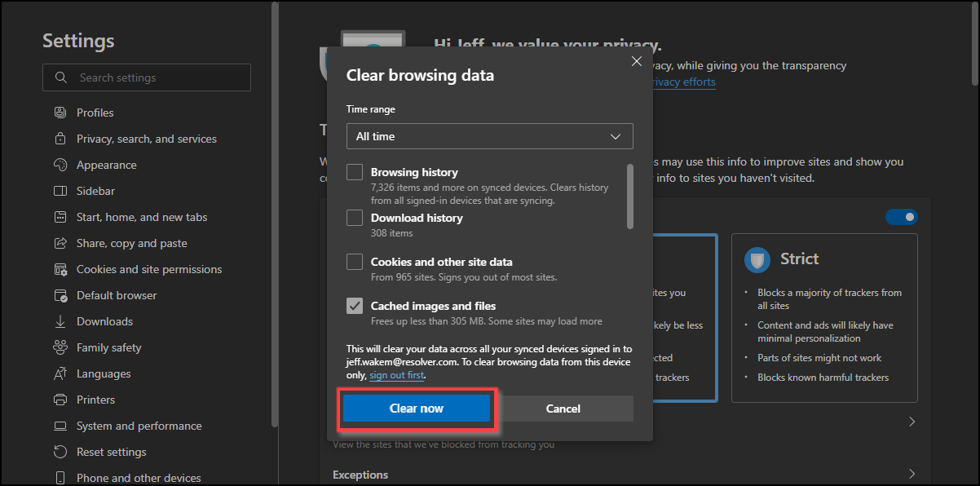This screenshot has width=980, height=486.
Task: Click the Profiles icon in the sidebar
Action: pos(60,113)
